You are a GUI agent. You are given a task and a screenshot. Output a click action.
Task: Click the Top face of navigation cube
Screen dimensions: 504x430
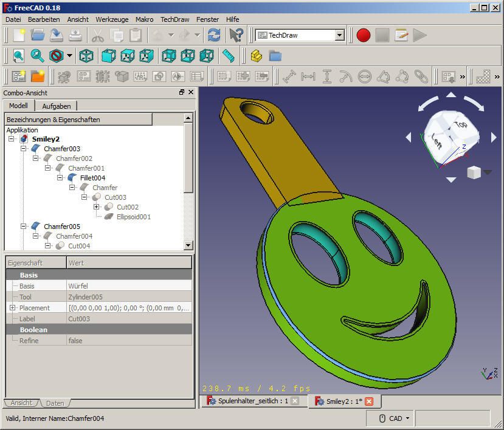coord(460,125)
